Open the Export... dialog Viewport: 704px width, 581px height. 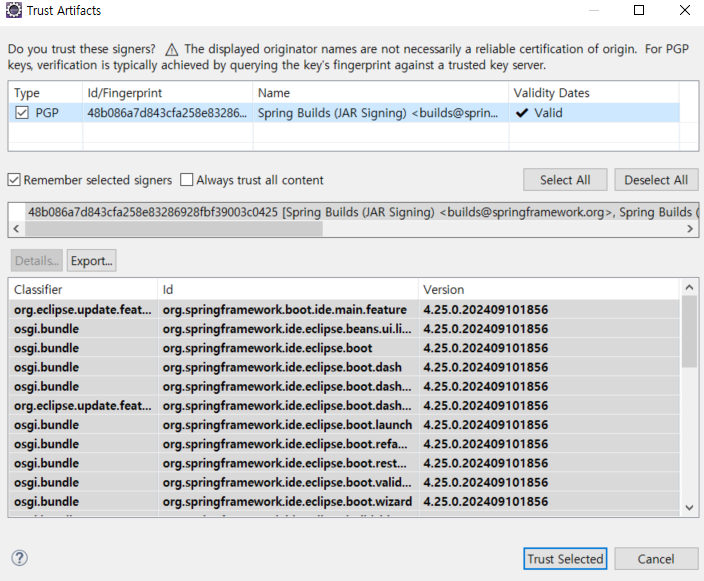[x=92, y=260]
